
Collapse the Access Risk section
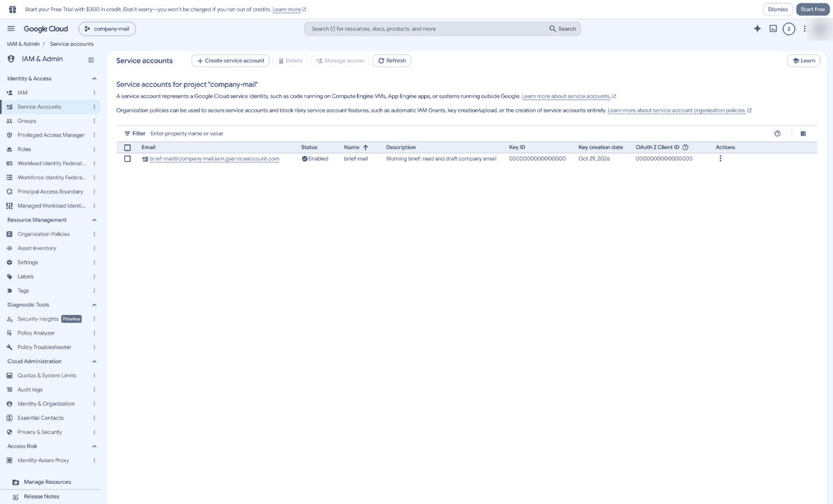click(x=94, y=446)
